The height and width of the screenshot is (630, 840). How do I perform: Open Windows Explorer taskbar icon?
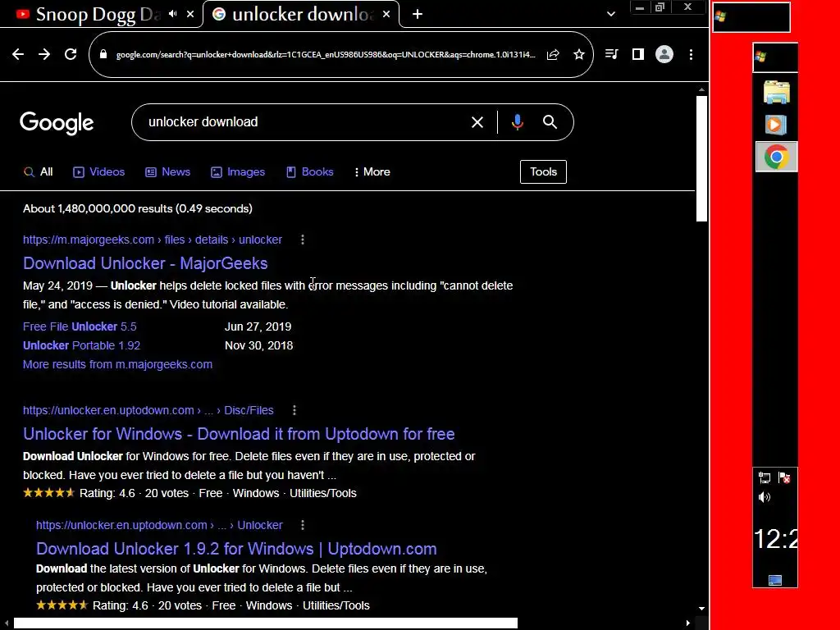click(776, 92)
